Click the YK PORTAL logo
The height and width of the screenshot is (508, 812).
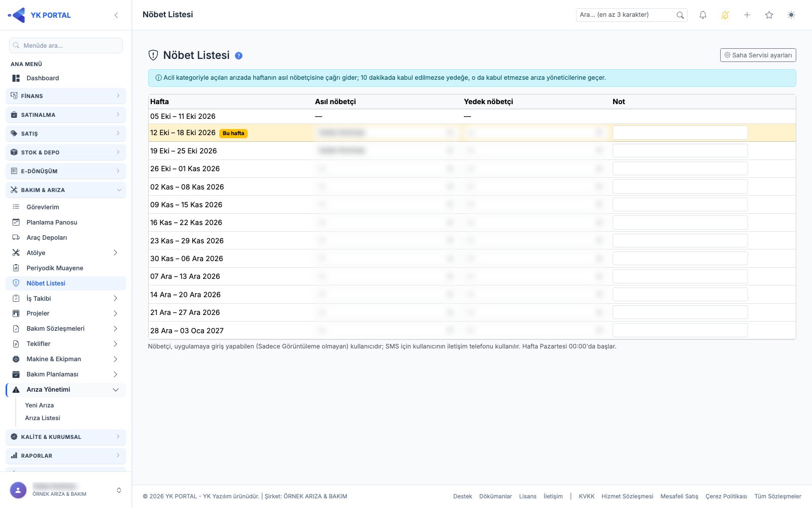(x=40, y=15)
